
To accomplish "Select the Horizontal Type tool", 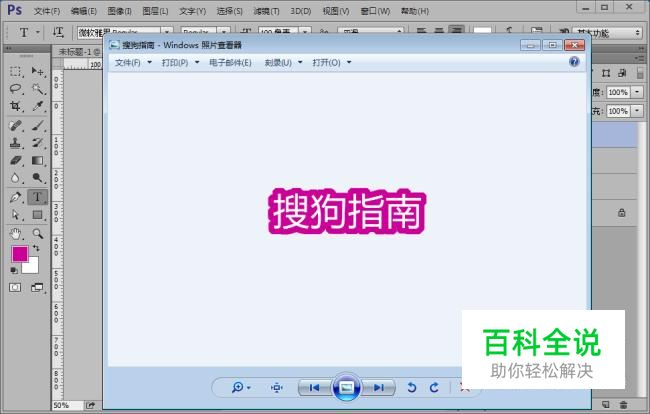I will (38, 197).
